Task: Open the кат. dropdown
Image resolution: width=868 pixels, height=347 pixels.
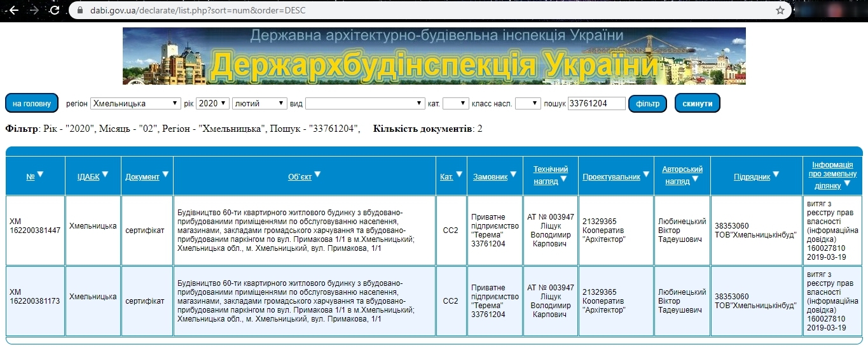Action: click(x=455, y=103)
